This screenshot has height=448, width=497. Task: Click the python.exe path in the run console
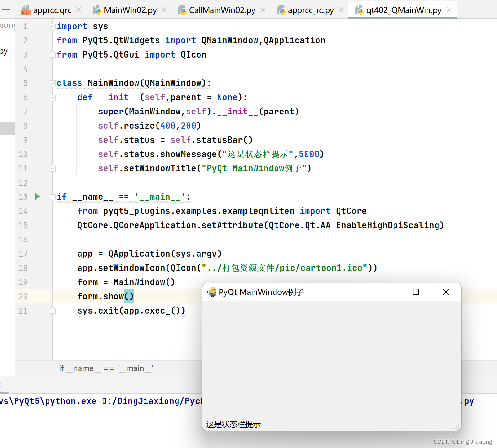click(x=48, y=401)
